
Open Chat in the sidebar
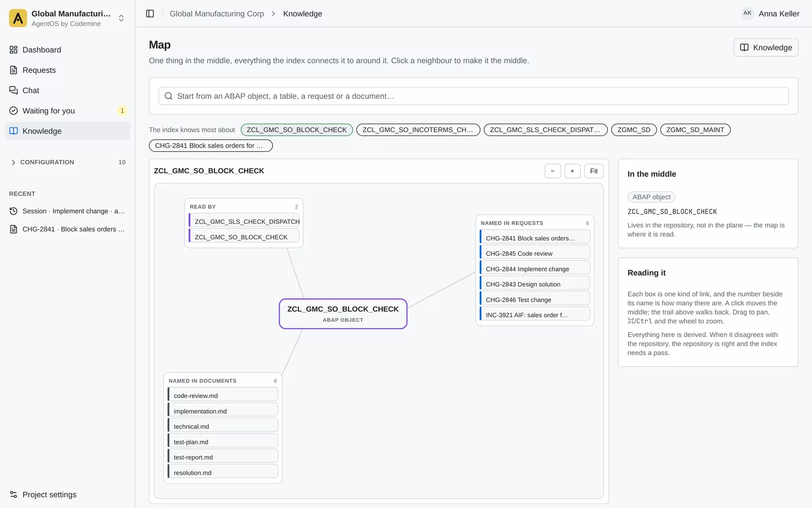67,90
